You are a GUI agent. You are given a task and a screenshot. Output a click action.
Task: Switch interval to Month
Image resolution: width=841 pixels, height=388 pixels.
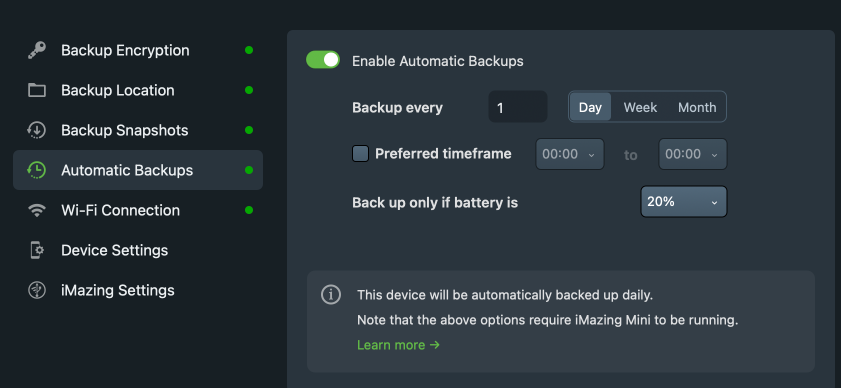697,107
